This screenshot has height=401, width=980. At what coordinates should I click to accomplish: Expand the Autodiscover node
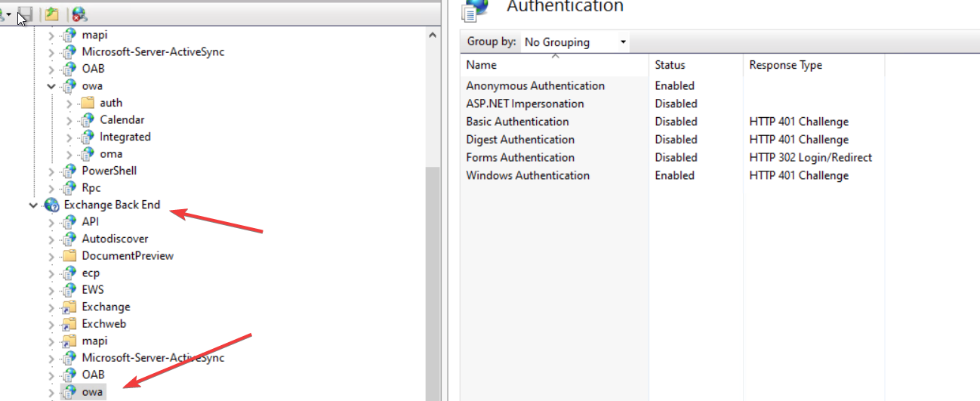(x=51, y=239)
